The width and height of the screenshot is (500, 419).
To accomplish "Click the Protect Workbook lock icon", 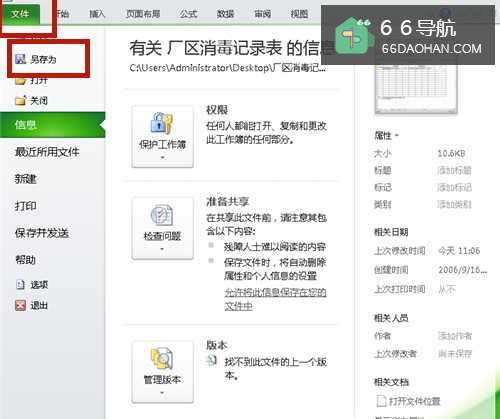I will pos(161,123).
